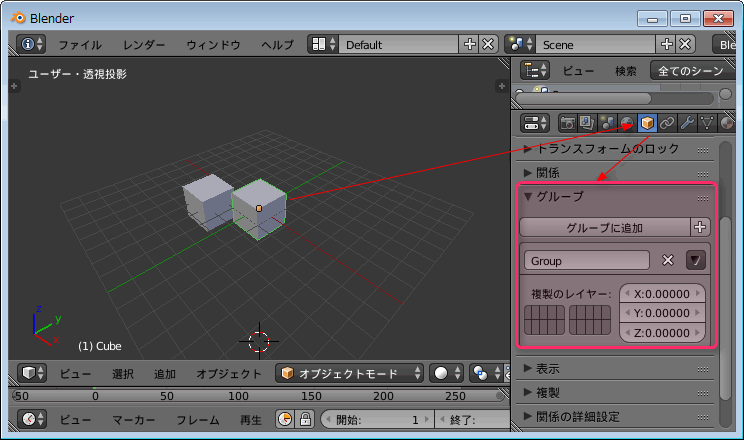The height and width of the screenshot is (440, 744).
Task: Switch to Object Constraints chain tab
Action: pyautogui.click(x=667, y=123)
